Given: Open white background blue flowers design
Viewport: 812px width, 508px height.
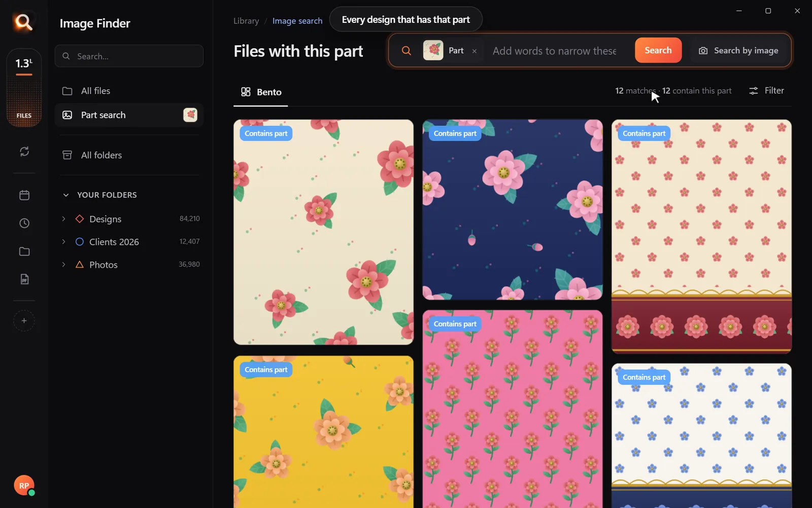Looking at the screenshot, I should pos(701,435).
